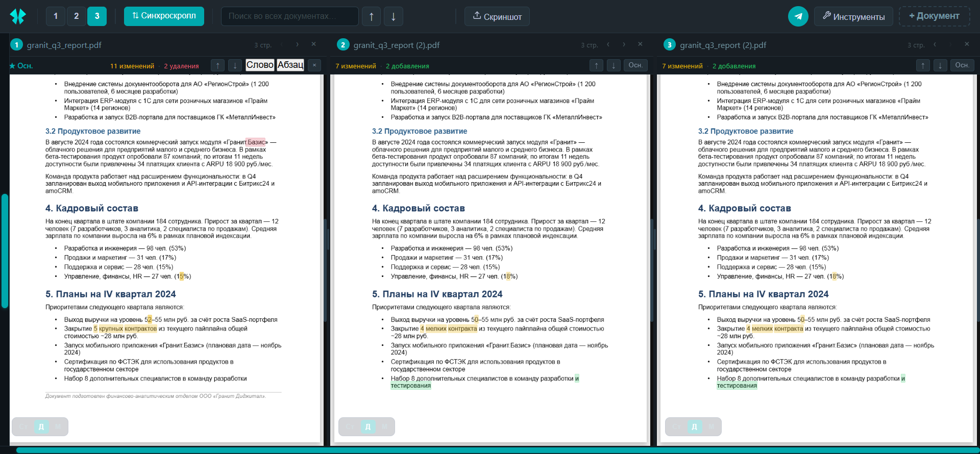Select Абзац comparison mode
Viewport: 980px width, 454px height.
290,65
